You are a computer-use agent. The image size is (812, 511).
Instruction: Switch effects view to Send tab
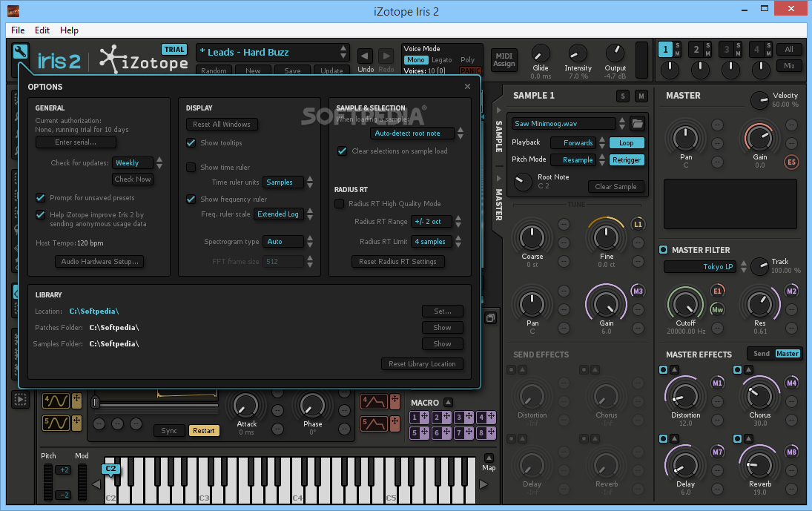point(762,354)
